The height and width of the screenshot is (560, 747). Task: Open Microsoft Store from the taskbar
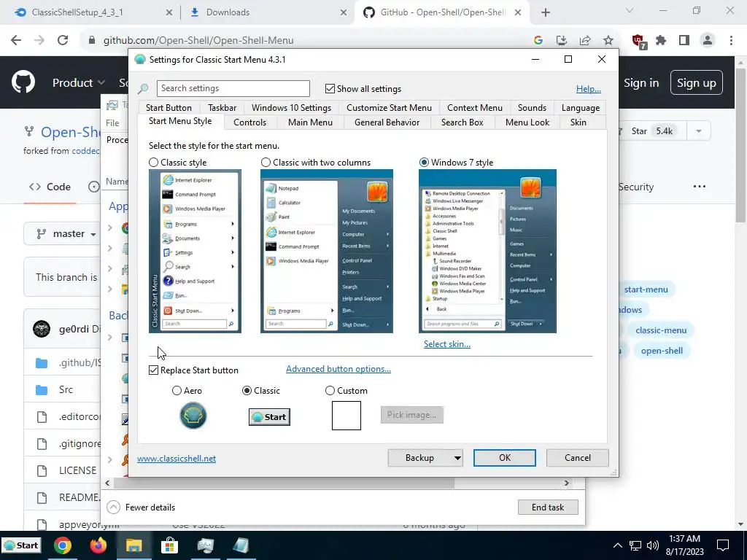pyautogui.click(x=169, y=545)
